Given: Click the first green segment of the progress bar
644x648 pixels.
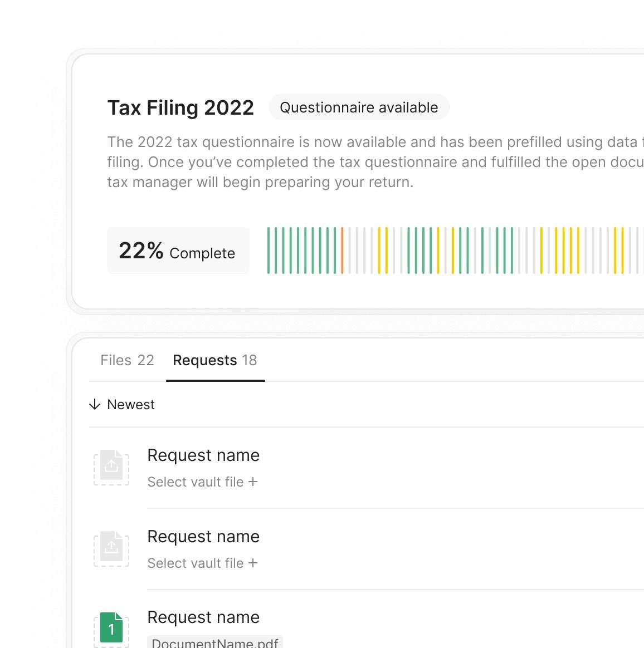Looking at the screenshot, I should 269,251.
